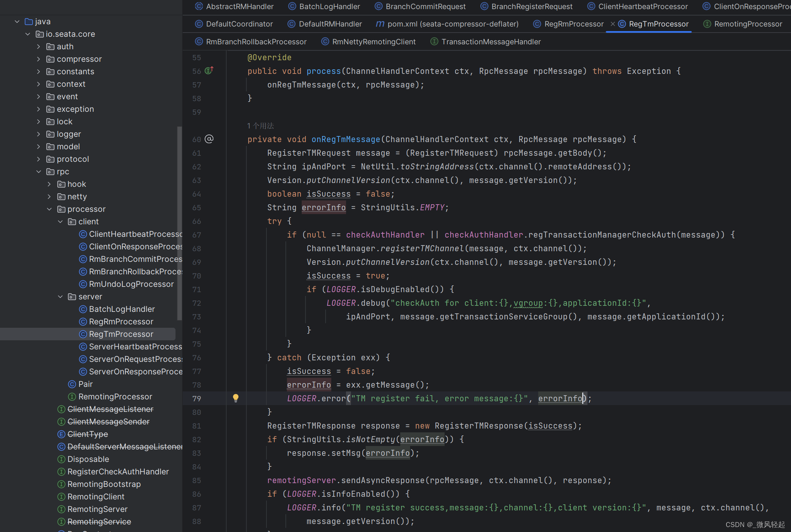This screenshot has width=791, height=532.
Task: Open the BatchLogHandler editor tab
Action: coord(324,6)
